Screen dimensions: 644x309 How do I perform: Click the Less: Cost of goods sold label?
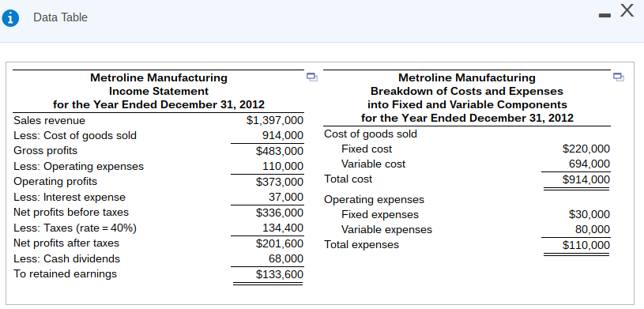point(75,136)
